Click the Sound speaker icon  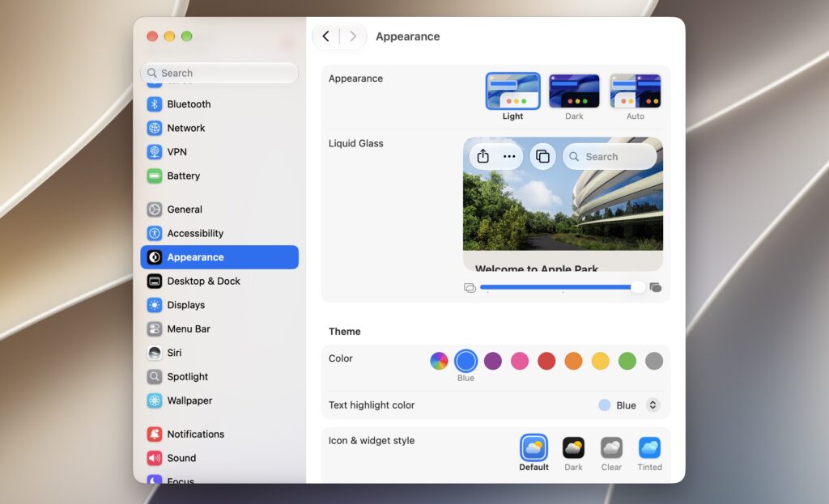pos(155,458)
